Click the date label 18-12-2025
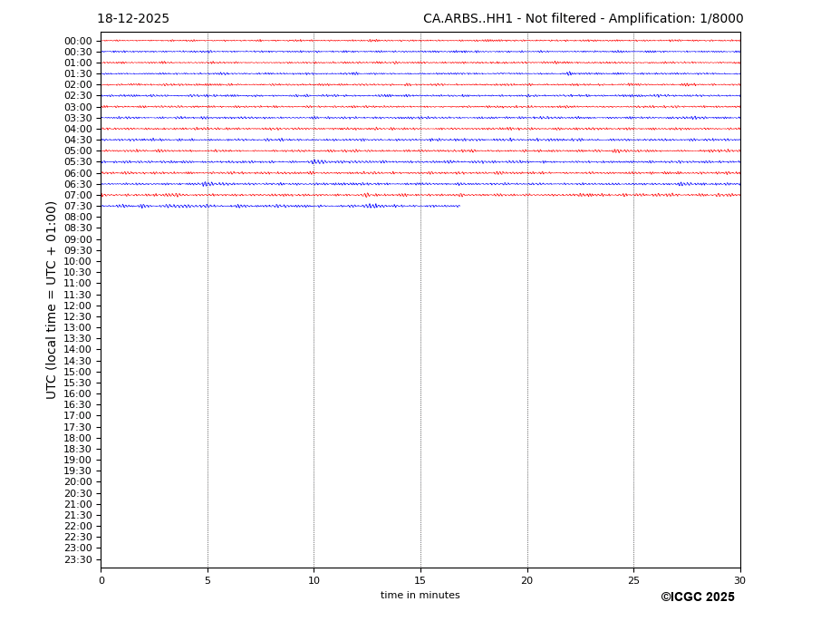Image resolution: width=840 pixels, height=631 pixels. (x=133, y=19)
